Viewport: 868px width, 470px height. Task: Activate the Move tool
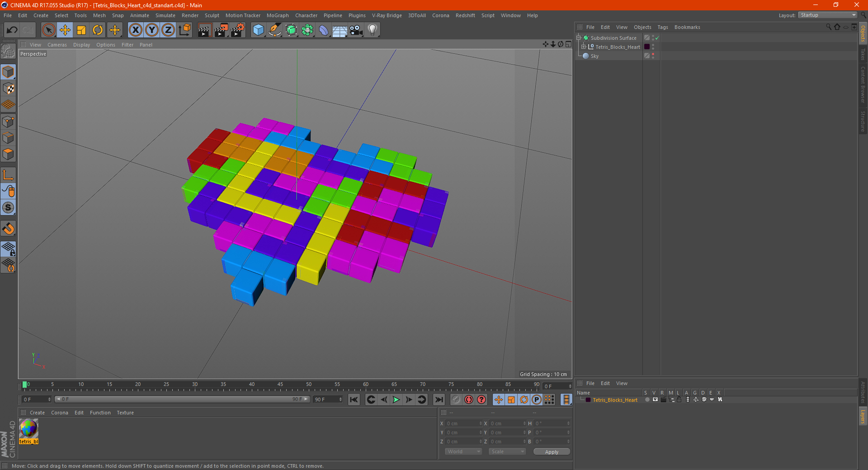(x=65, y=30)
